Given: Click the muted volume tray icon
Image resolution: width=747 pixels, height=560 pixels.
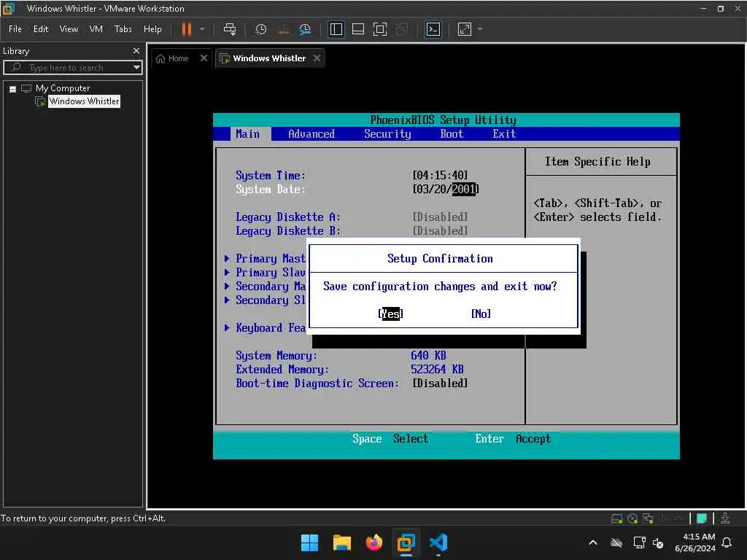Looking at the screenshot, I should tap(658, 542).
